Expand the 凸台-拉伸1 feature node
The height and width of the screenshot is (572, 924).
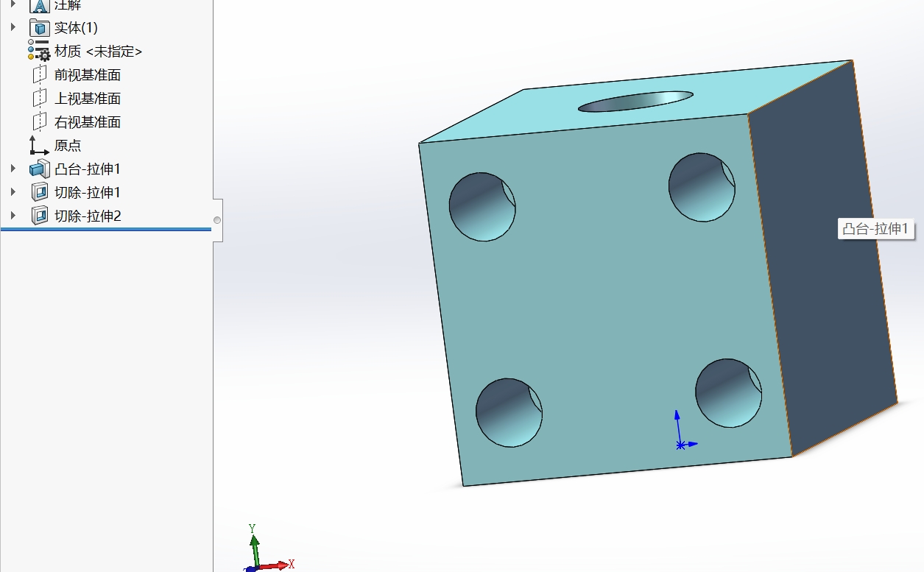coord(13,169)
